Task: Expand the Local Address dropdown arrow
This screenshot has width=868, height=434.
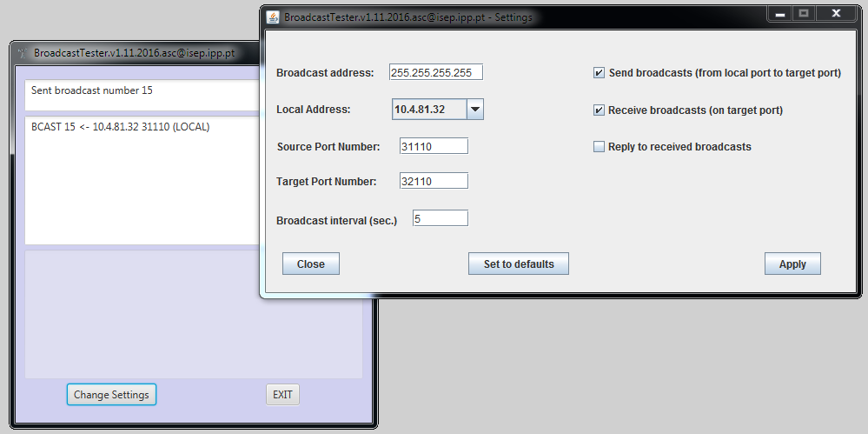Action: point(474,110)
